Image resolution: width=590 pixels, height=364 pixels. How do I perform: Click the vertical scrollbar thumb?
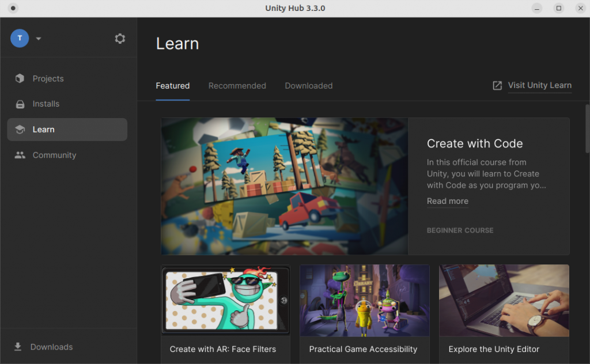click(x=587, y=128)
